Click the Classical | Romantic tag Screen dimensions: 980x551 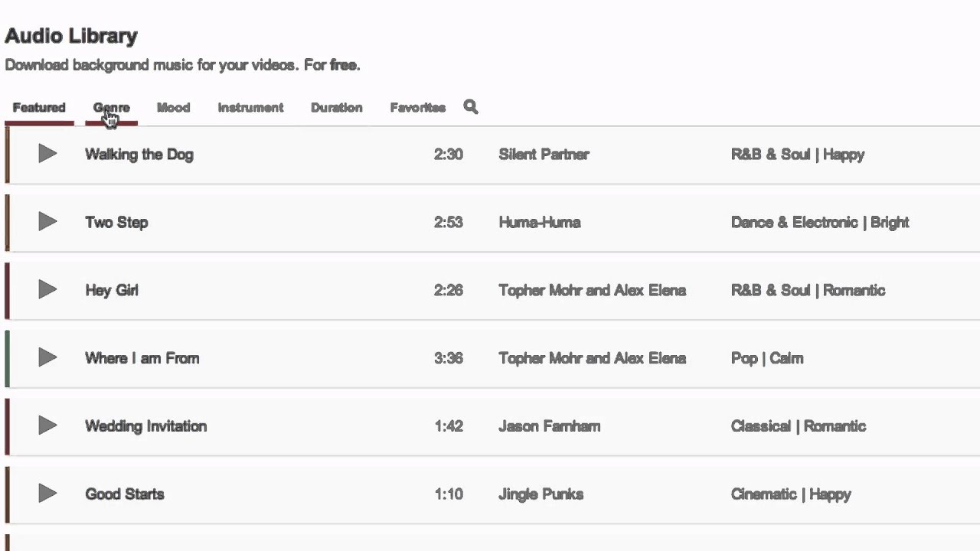(798, 426)
